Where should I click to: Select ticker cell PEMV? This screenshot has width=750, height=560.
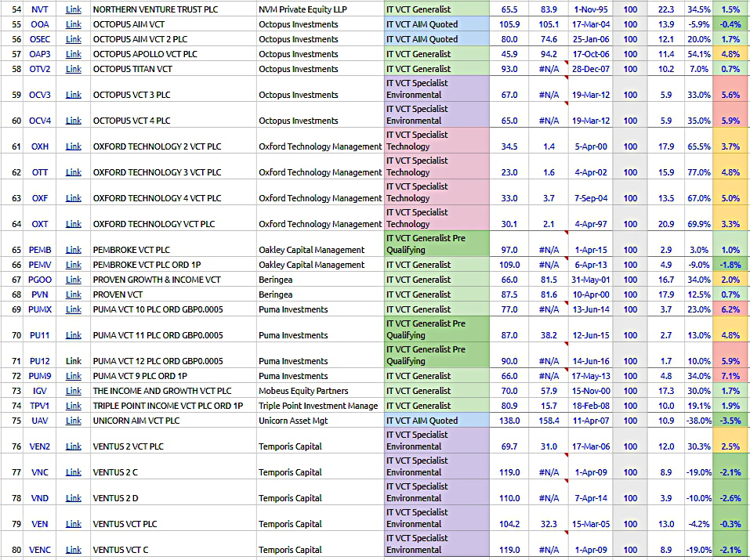[40, 265]
